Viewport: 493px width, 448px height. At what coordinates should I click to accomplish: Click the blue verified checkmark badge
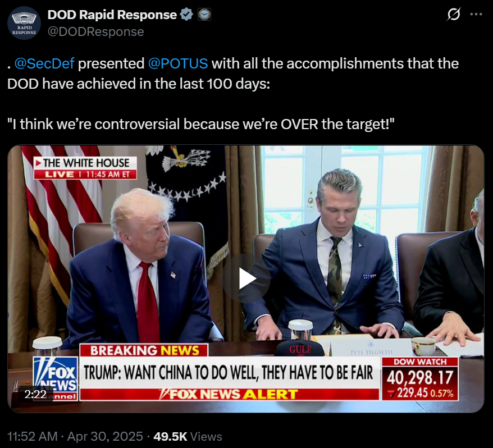pyautogui.click(x=186, y=15)
